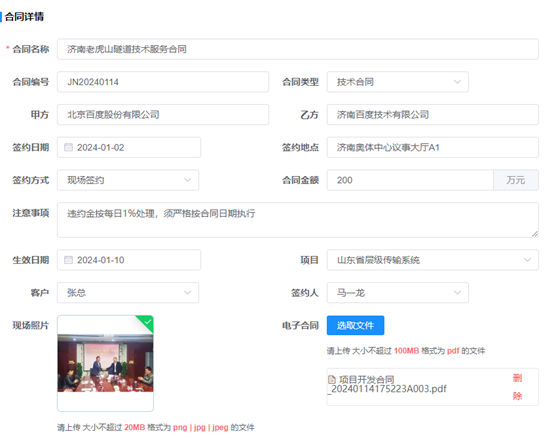The image size is (554, 438).
Task: Click the file icon beside 项目开发合同 pdf
Action: click(332, 380)
